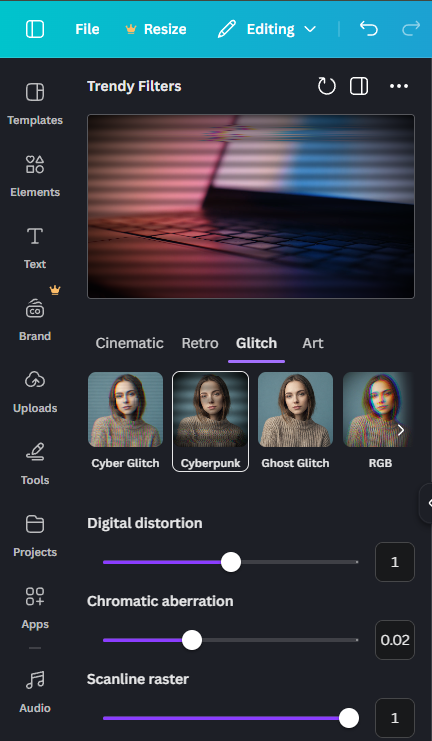Screen dimensions: 432x741
Task: Open the Uploads sidebar panel
Action: (x=35, y=392)
